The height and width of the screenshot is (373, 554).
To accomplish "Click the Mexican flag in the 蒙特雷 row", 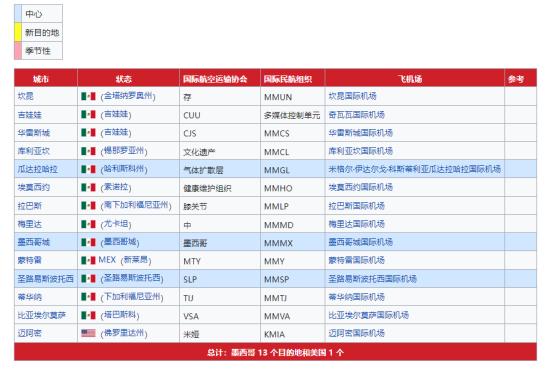I will (88, 260).
